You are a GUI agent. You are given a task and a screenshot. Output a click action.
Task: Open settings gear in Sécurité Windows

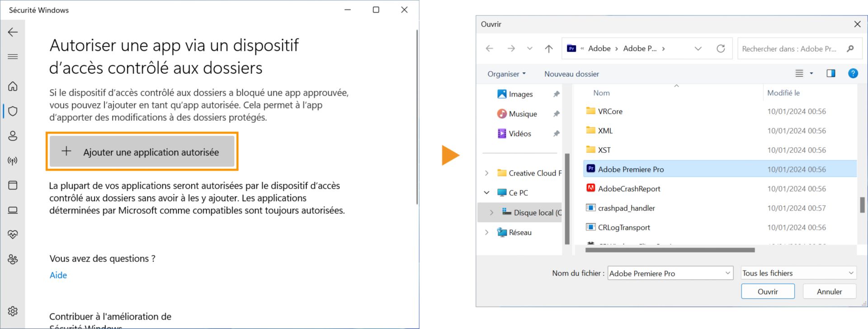click(x=13, y=311)
